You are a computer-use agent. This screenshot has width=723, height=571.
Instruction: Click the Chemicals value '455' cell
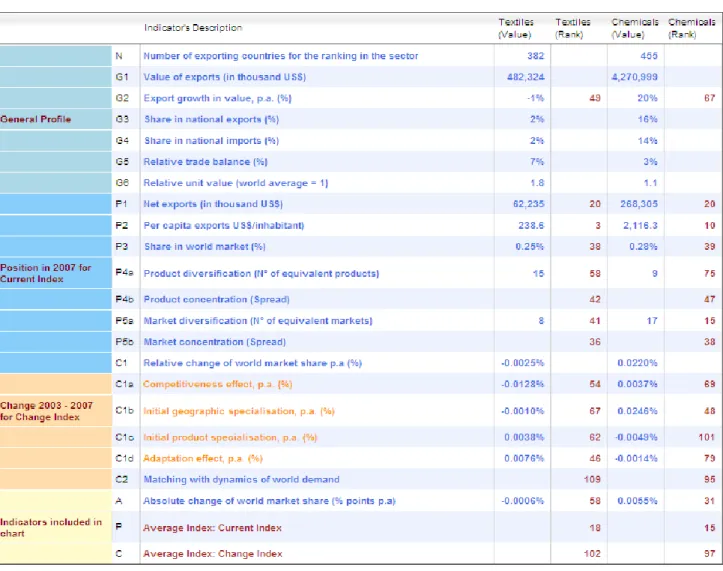point(649,56)
